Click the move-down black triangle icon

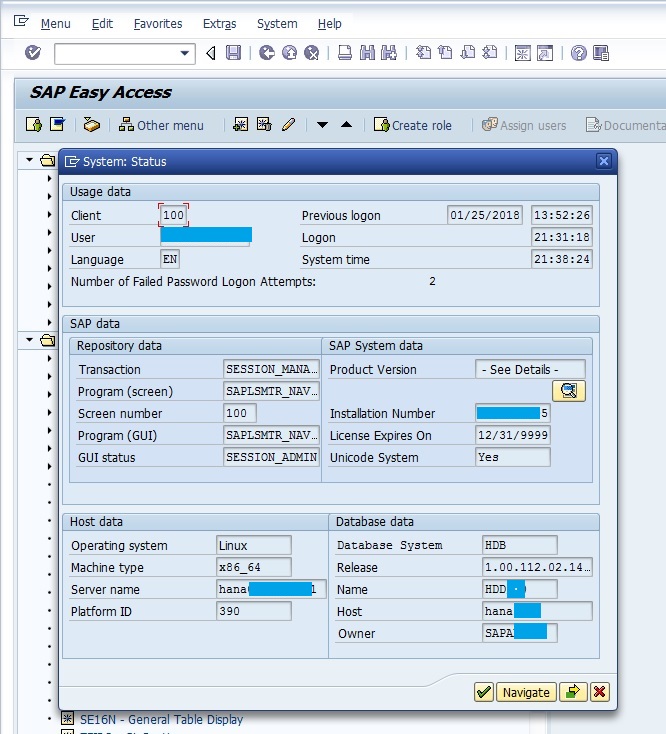[322, 125]
